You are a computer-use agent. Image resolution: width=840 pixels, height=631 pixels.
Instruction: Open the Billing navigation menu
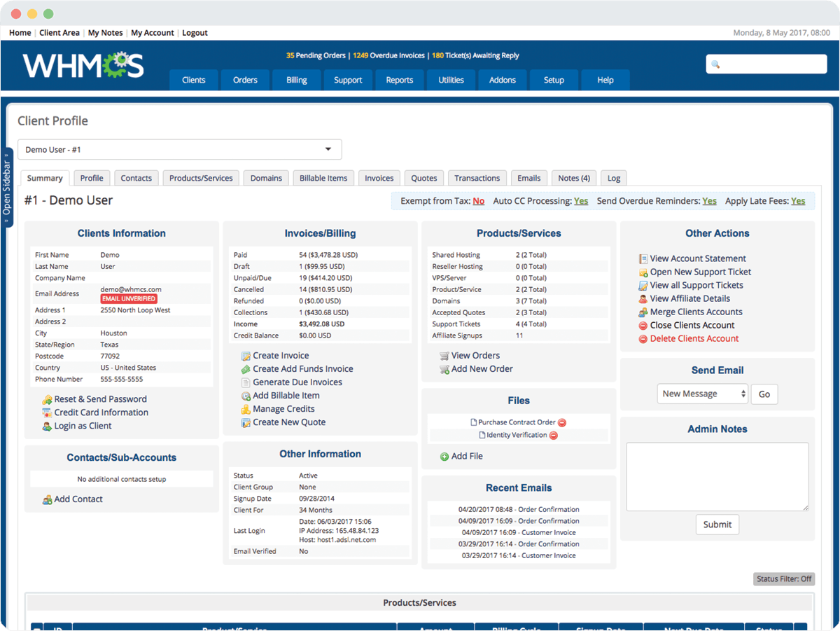pyautogui.click(x=297, y=80)
